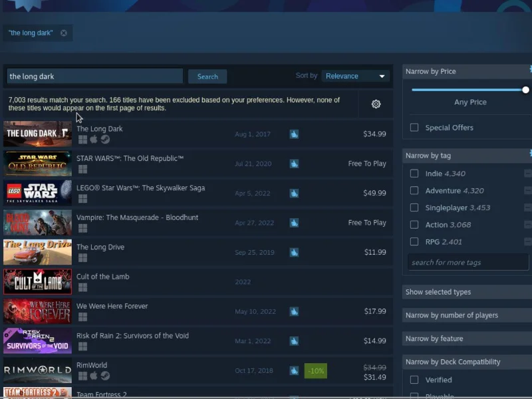The image size is (532, 399).
Task: Click review icon for Vampire Bloodhunt
Action: [294, 223]
